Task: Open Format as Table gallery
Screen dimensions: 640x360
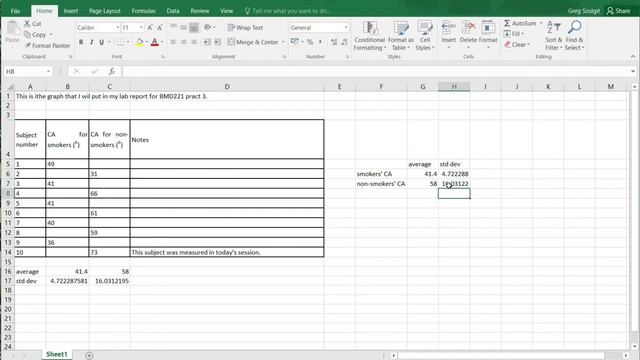Action: (x=400, y=36)
